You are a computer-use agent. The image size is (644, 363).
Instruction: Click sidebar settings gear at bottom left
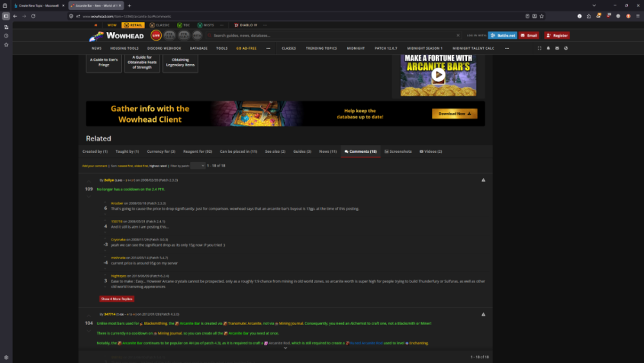point(6,357)
